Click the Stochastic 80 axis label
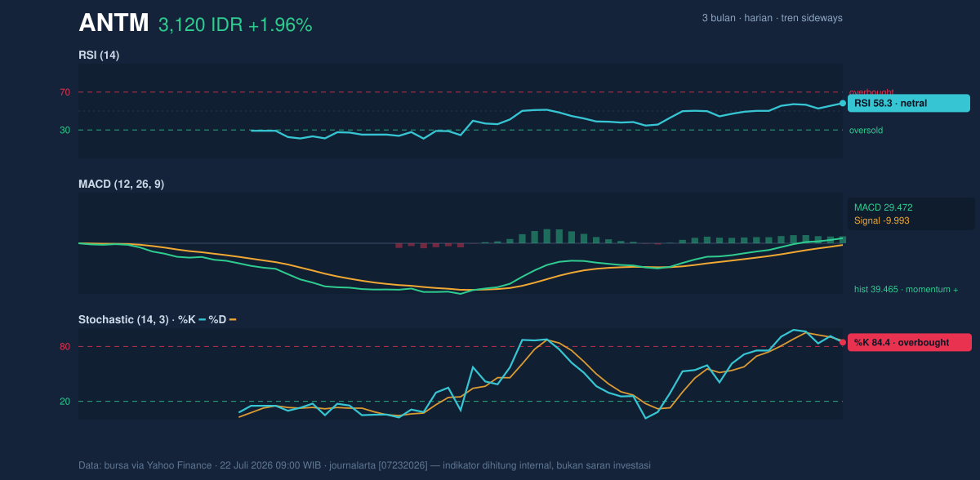This screenshot has height=480, width=980. tap(65, 347)
